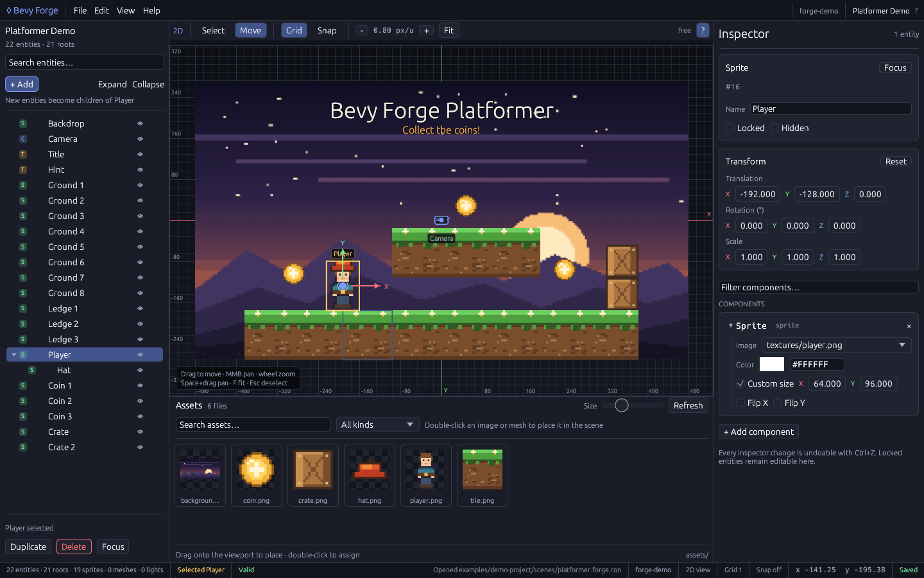Open viewport help with the question mark button
Screen dimensions: 924x578
pos(703,30)
